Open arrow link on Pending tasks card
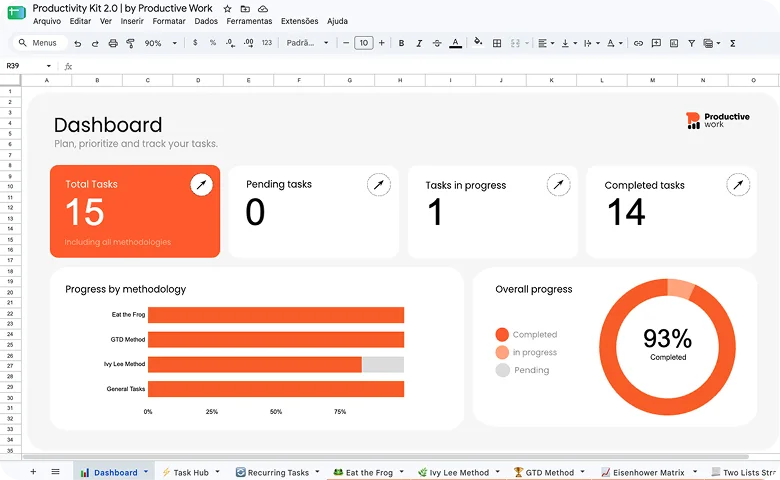This screenshot has width=780, height=480. click(x=379, y=185)
